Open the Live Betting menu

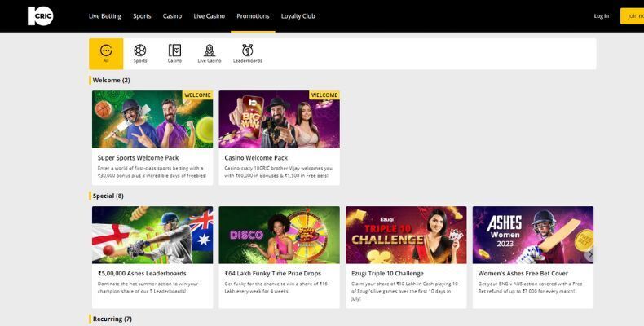tap(105, 16)
